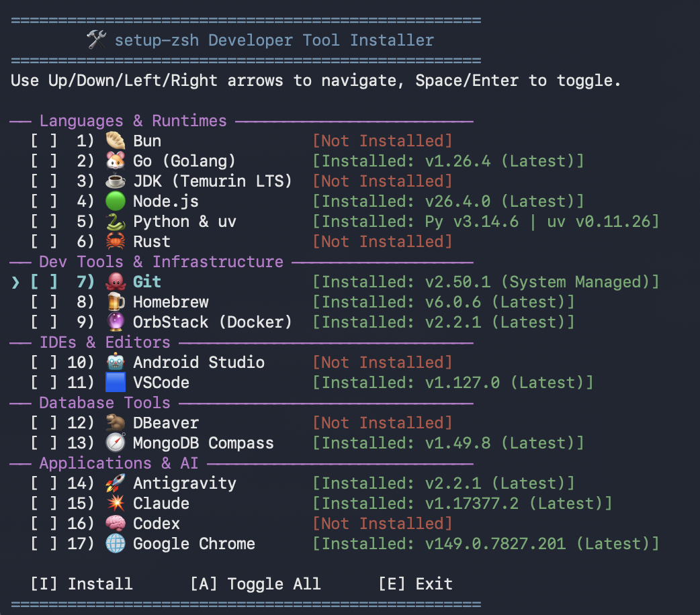Click the MongoDB Compass v1.49.8 status
The image size is (700, 615).
click(x=448, y=442)
